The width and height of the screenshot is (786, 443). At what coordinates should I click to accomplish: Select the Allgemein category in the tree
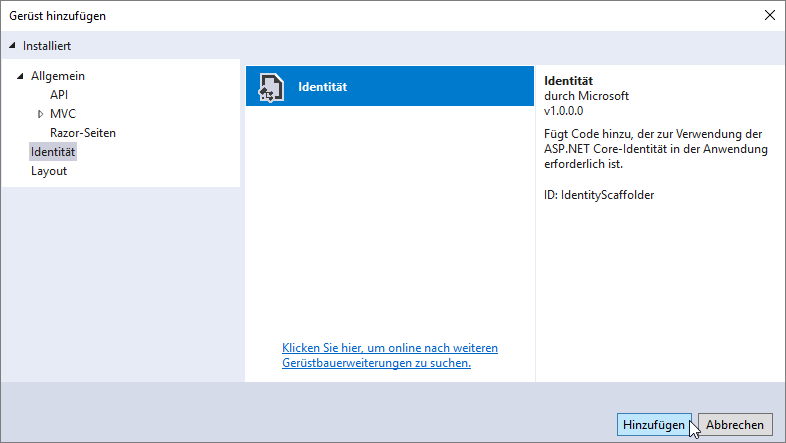tap(58, 76)
